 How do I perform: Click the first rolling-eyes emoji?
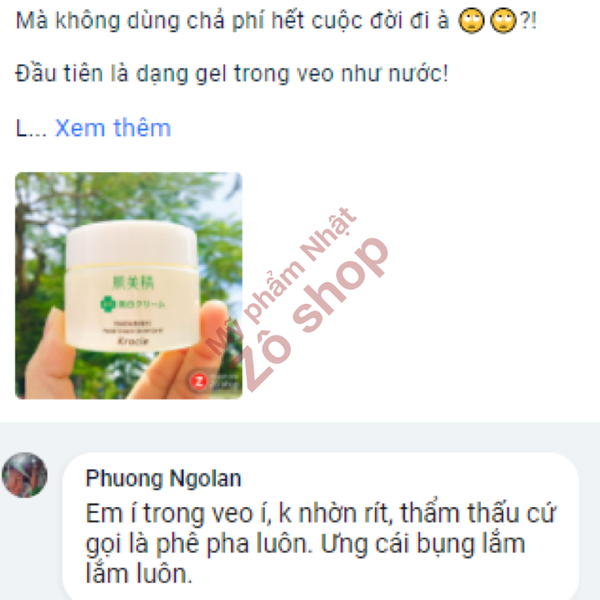471,21
